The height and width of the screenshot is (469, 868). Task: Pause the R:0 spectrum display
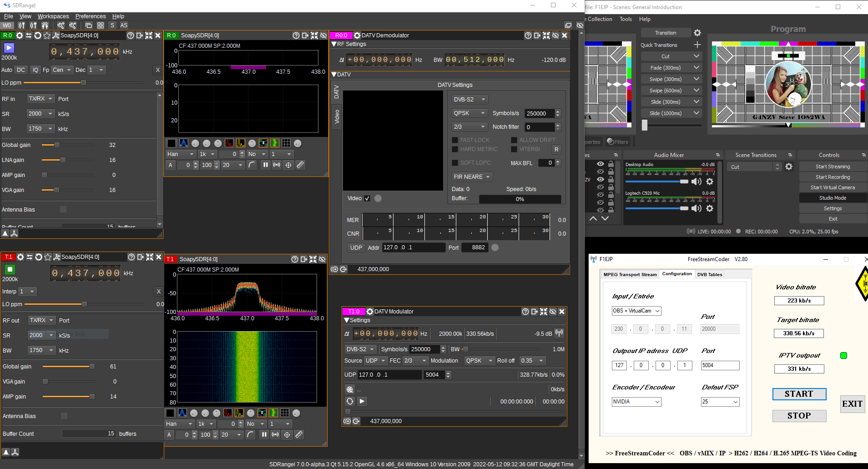(x=265, y=165)
